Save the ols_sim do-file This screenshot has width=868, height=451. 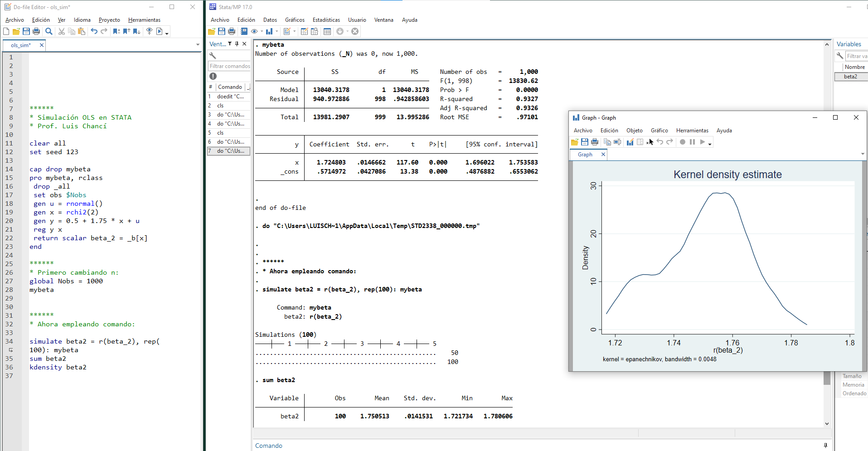pyautogui.click(x=26, y=31)
